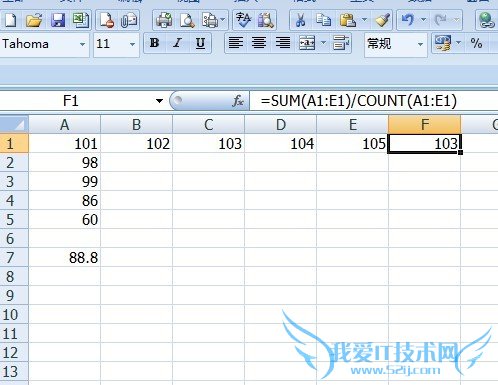The height and width of the screenshot is (385, 498).
Task: Apply percent style format
Action: click(x=476, y=43)
